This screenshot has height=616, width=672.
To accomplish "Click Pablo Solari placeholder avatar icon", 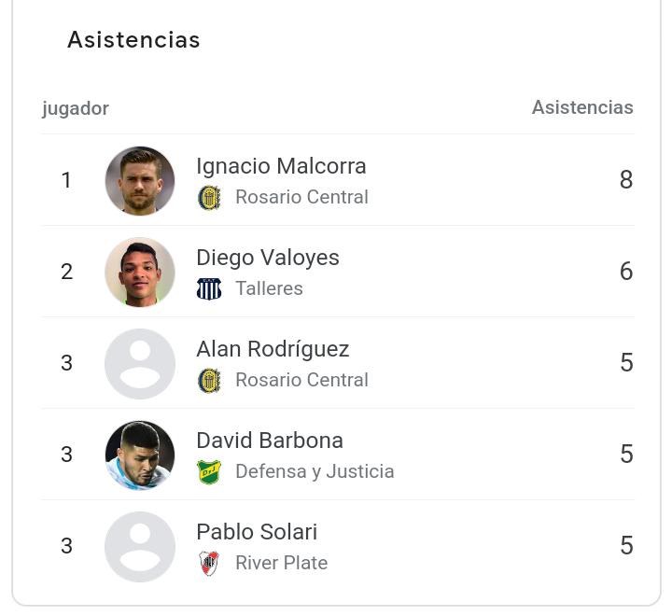I will [140, 547].
